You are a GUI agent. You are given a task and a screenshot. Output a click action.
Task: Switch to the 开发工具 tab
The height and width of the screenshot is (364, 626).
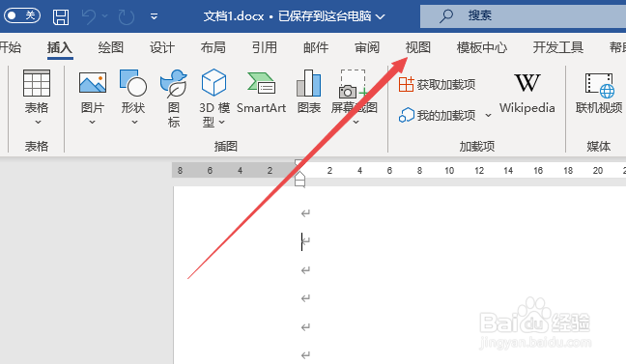coord(558,47)
